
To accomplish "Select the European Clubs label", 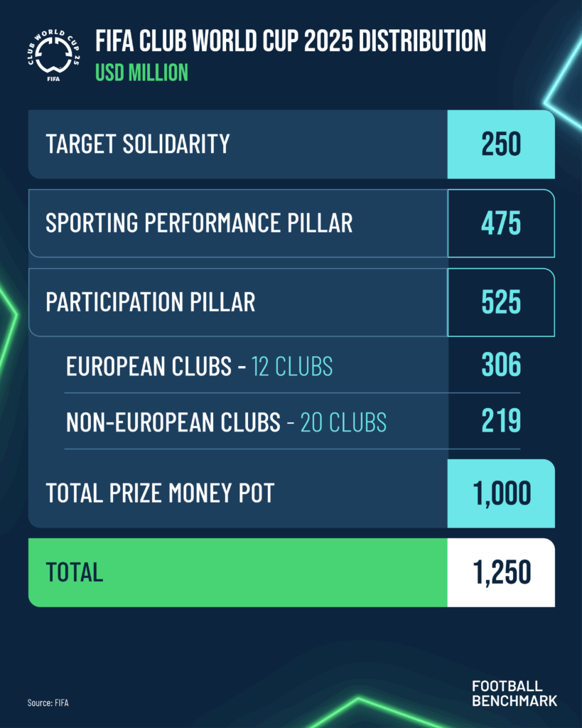I will pyautogui.click(x=149, y=366).
